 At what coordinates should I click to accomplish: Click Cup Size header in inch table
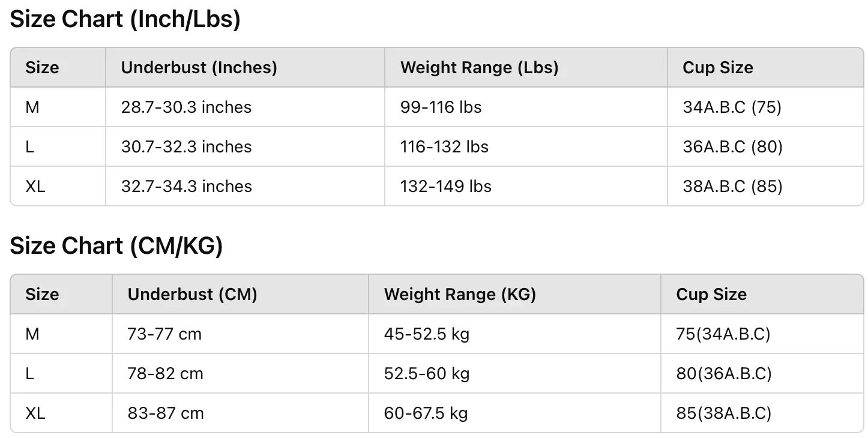pos(717,67)
